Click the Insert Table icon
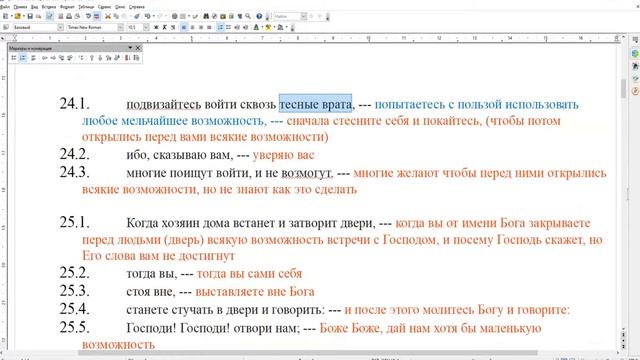The height and width of the screenshot is (360, 640). tap(183, 16)
